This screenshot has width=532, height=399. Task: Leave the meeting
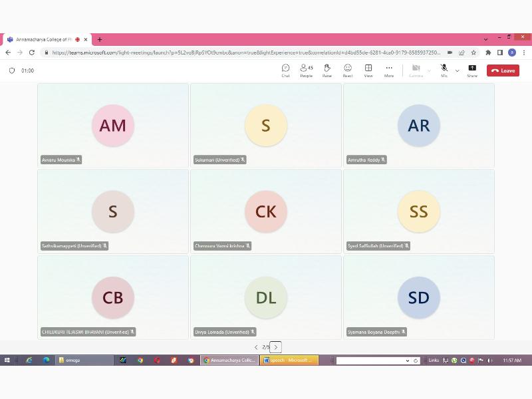pos(503,70)
